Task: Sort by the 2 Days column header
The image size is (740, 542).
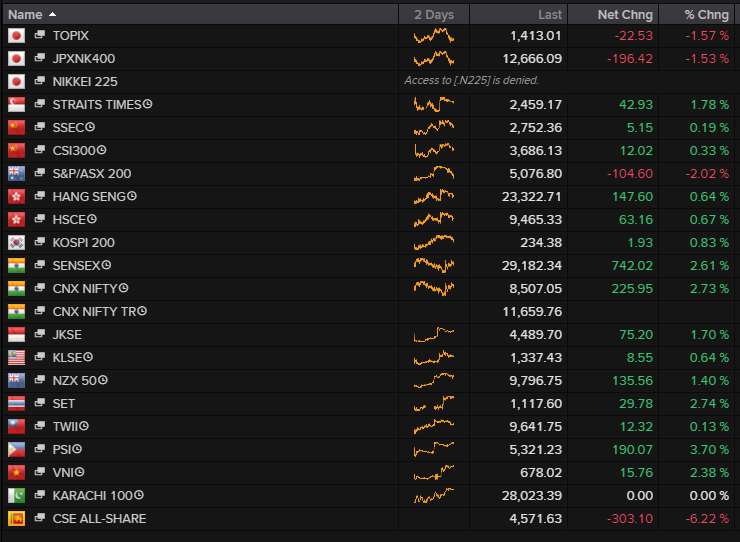Action: coord(434,15)
